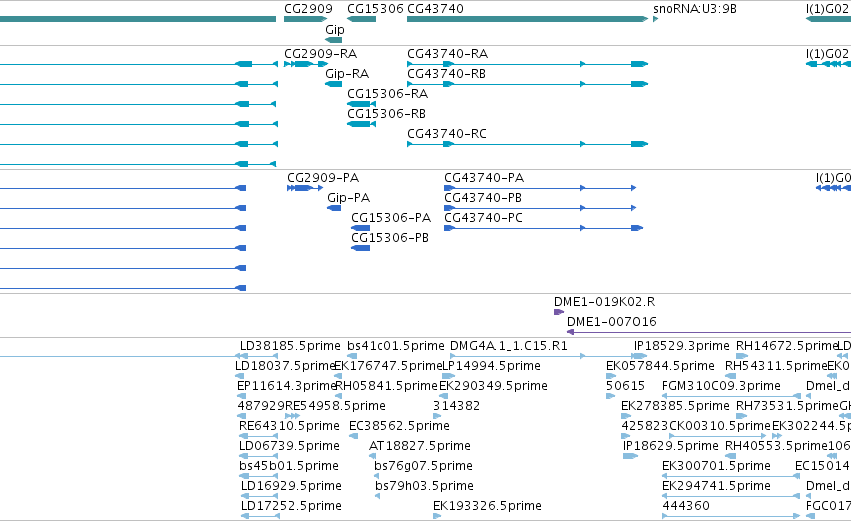This screenshot has width=851, height=521.
Task: Select protein CG15306-PB
Action: 390,238
